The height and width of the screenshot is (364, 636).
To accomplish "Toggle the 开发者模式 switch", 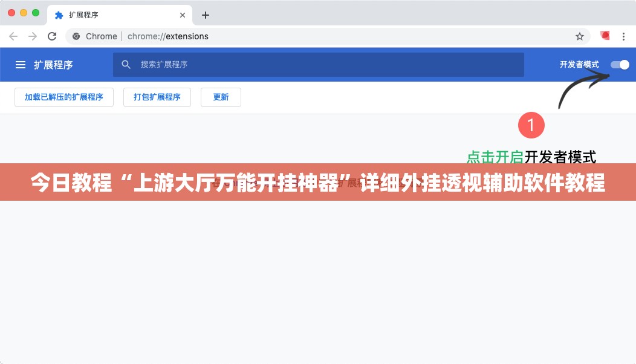I will coord(620,65).
